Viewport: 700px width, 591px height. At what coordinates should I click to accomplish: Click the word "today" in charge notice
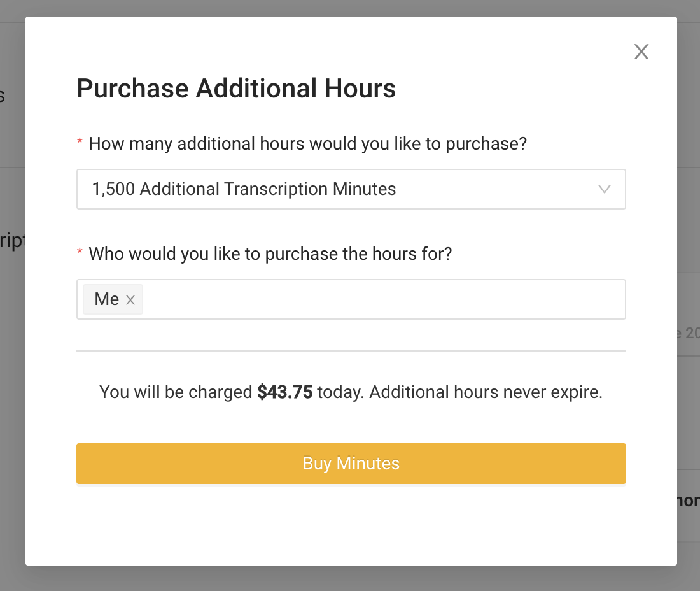click(x=340, y=392)
